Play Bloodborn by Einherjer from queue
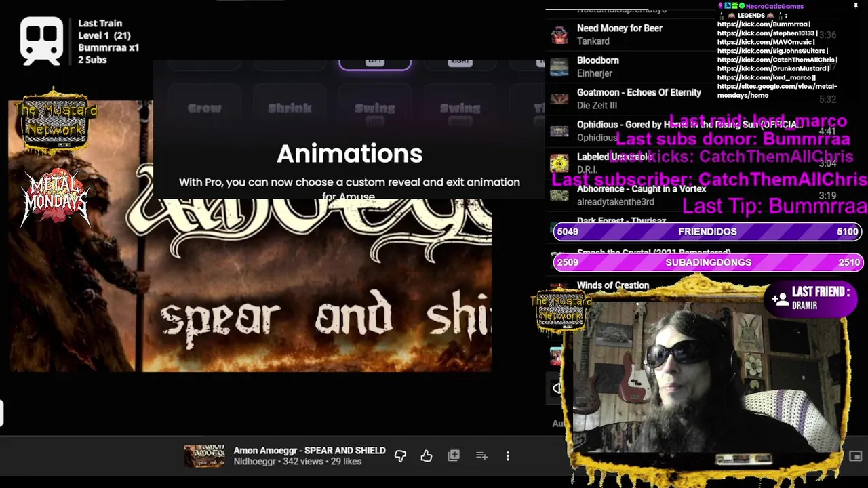The image size is (868, 488). (x=597, y=60)
